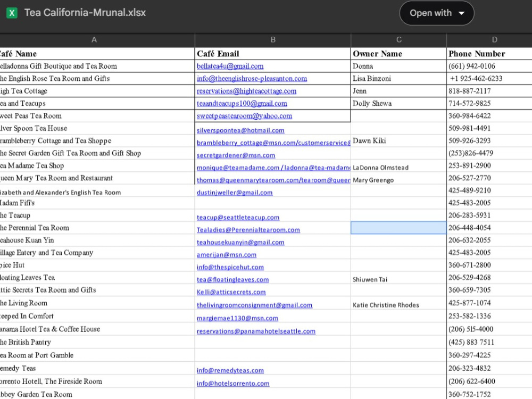Open teacup@seattleteacup.com link

(x=238, y=218)
